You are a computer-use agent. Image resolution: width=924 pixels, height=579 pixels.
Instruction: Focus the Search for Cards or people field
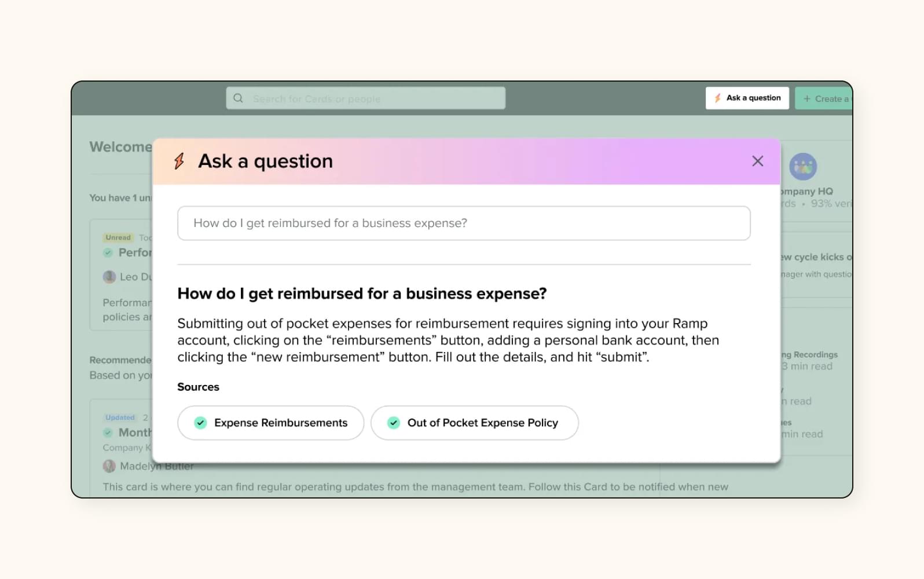[365, 98]
